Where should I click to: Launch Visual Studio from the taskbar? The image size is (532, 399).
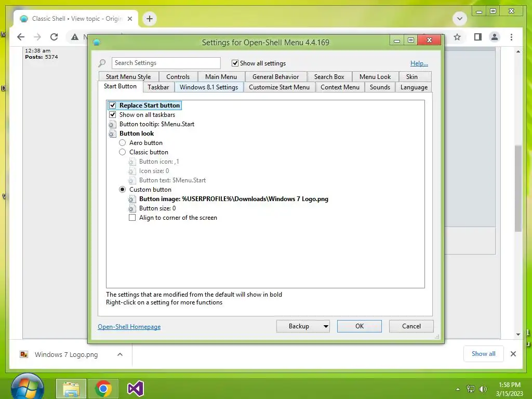tap(136, 389)
